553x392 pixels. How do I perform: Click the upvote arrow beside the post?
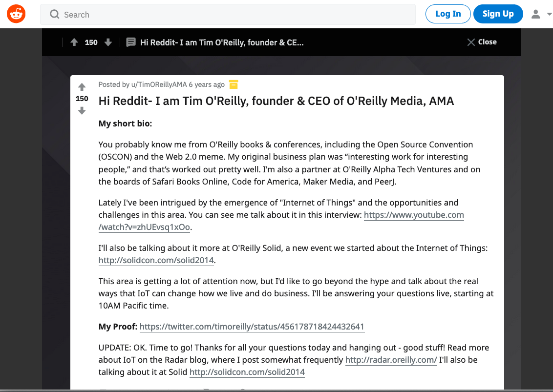click(82, 87)
